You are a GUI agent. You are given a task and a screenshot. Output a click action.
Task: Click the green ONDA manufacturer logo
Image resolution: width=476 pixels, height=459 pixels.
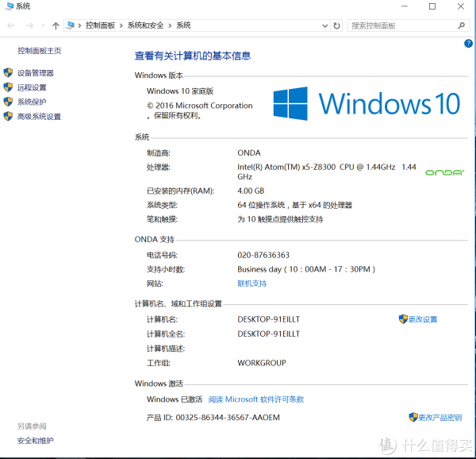click(x=445, y=172)
